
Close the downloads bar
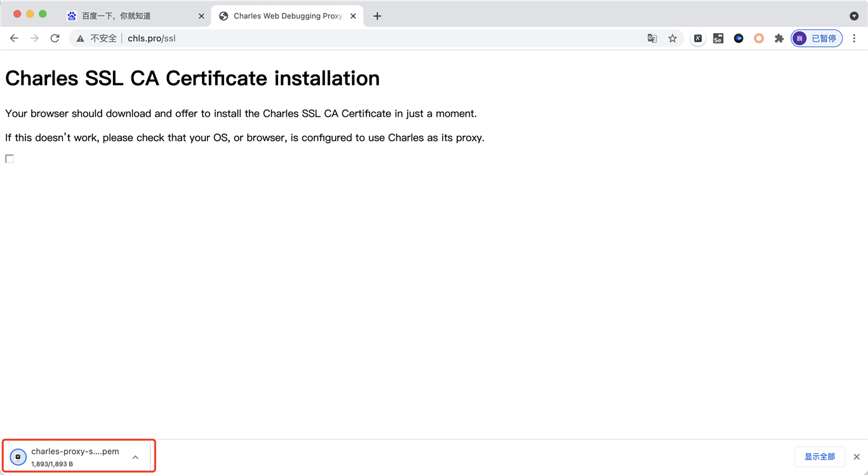point(857,457)
